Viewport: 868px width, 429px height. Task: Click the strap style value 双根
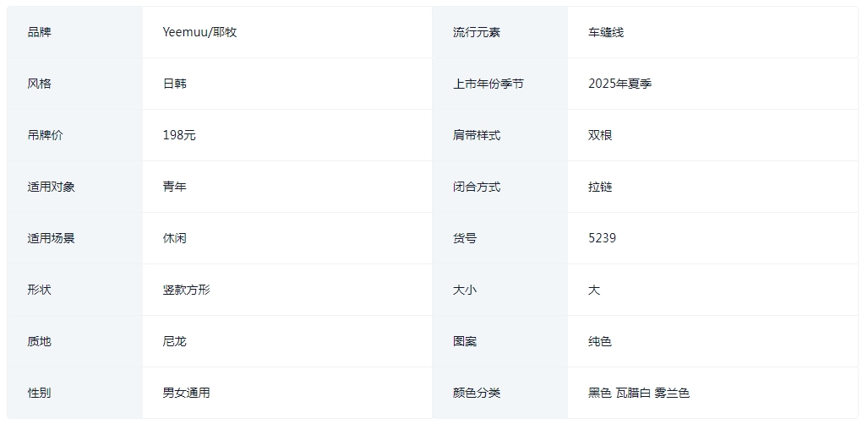pos(600,135)
